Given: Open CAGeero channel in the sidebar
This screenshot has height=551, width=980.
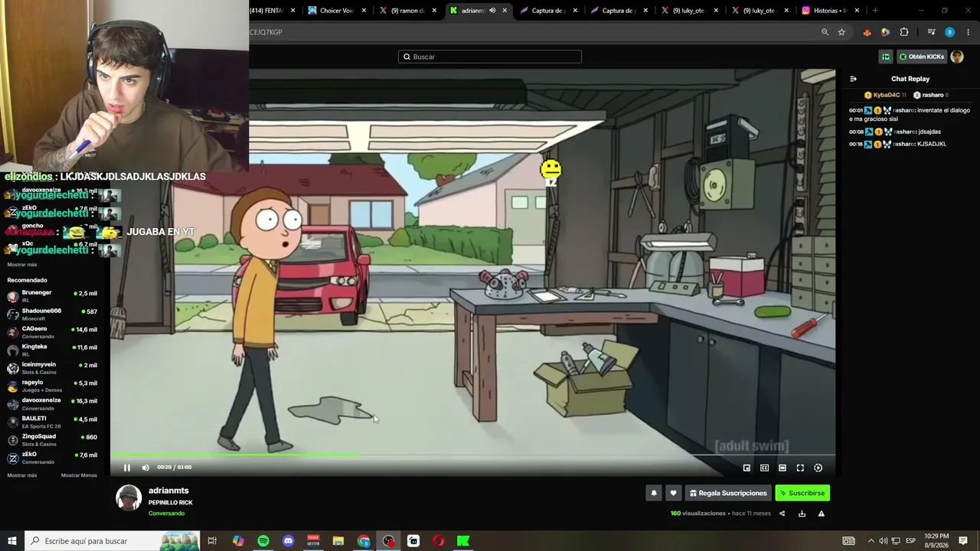Looking at the screenshot, I should click(53, 332).
